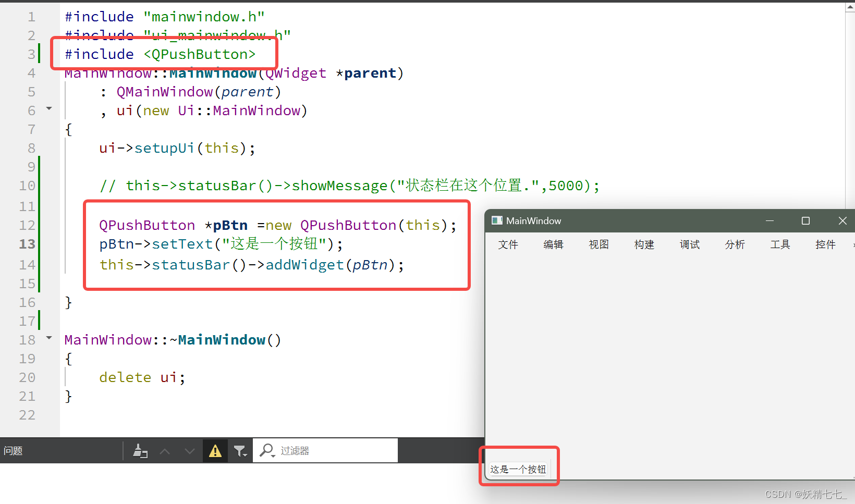Click the MainWindow title bar app icon
This screenshot has height=504, width=855.
pos(497,220)
